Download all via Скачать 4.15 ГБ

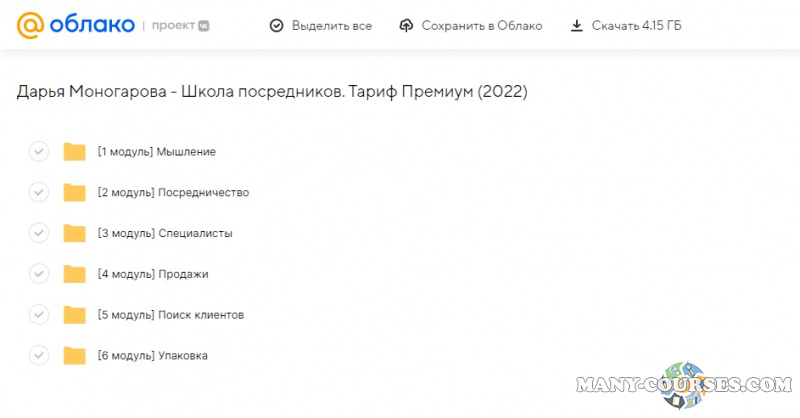point(626,26)
